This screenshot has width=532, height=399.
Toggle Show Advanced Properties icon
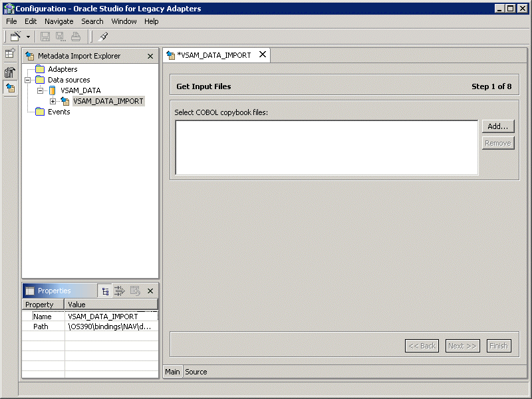tap(120, 291)
